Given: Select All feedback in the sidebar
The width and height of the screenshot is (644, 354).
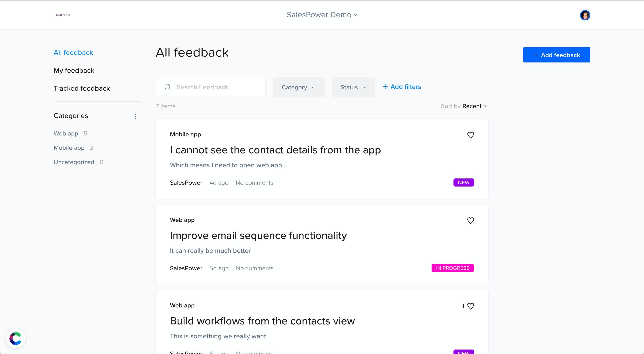Looking at the screenshot, I should 73,53.
